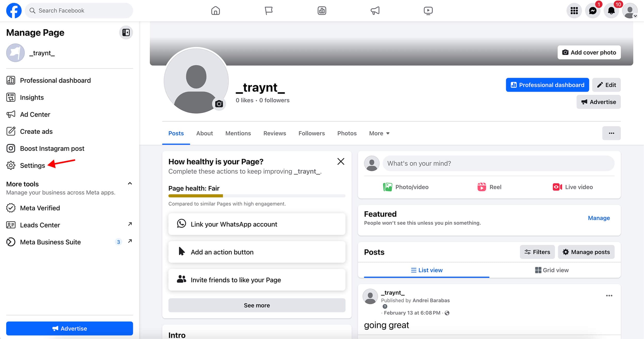Open Pages flag icon in top bar
This screenshot has height=339, width=644.
tap(268, 11)
